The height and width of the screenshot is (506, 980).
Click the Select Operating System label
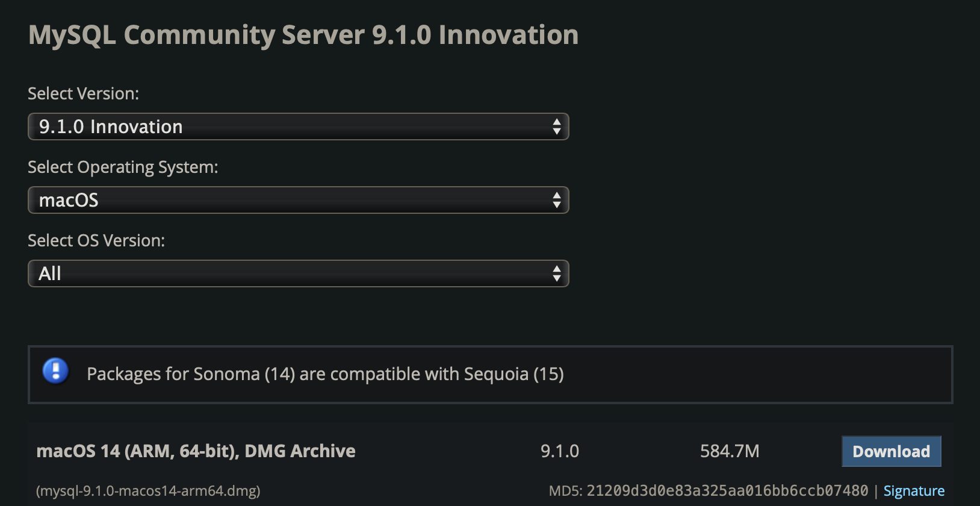[x=123, y=167]
